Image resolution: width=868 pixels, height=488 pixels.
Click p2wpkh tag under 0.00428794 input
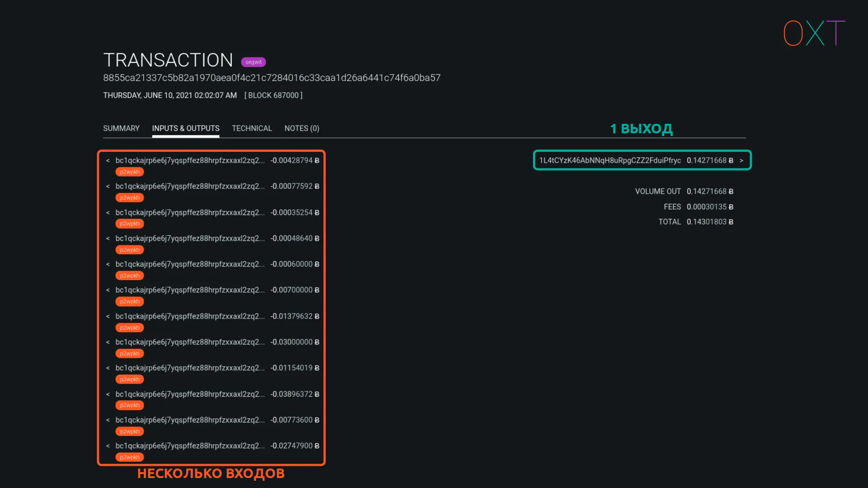pos(129,172)
